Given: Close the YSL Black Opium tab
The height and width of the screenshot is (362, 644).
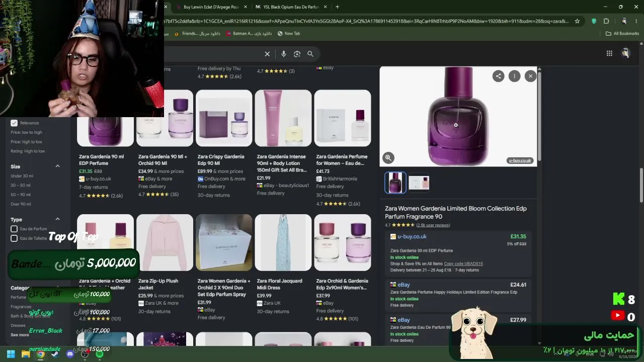Looking at the screenshot, I should (325, 7).
